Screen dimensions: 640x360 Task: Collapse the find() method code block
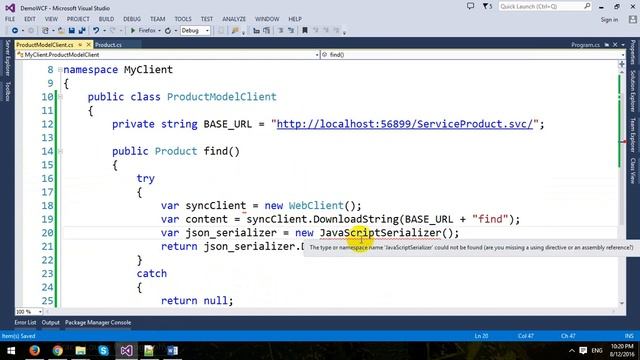(60, 151)
